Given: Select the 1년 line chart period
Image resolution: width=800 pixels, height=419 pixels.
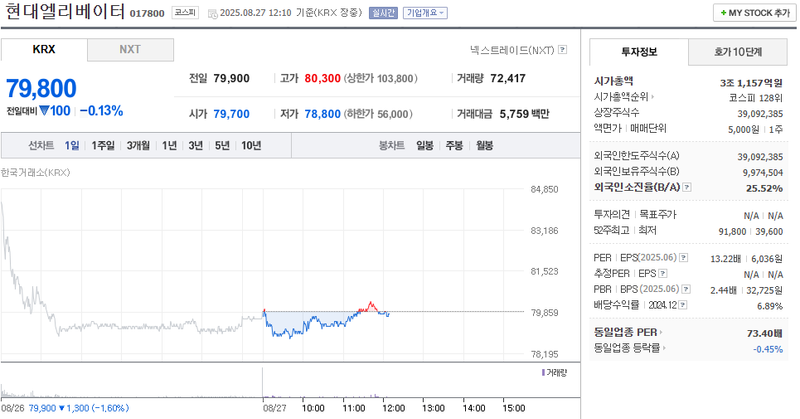Looking at the screenshot, I should (x=169, y=145).
